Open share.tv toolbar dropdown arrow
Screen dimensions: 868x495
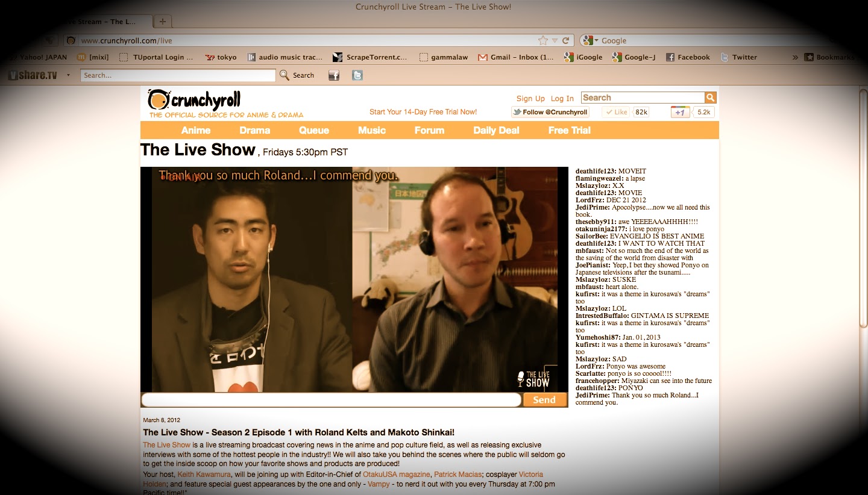pos(68,75)
